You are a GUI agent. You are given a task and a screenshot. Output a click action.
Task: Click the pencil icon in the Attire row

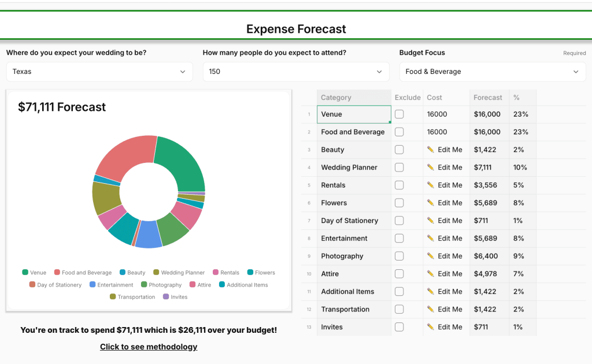tap(430, 274)
